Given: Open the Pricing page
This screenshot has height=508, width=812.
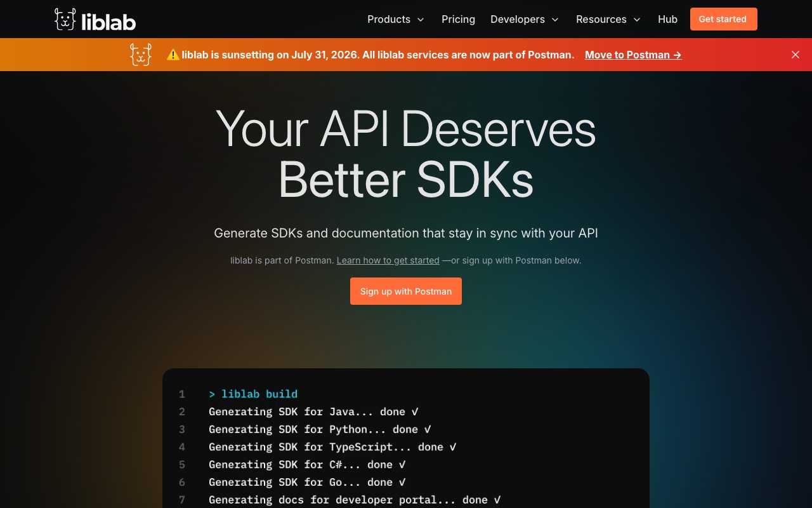Looking at the screenshot, I should coord(458,19).
